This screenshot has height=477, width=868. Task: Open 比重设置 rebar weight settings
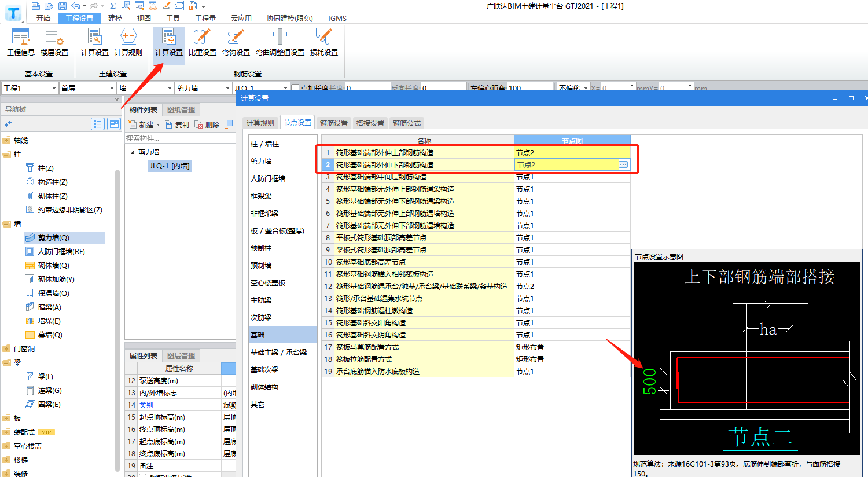point(203,42)
